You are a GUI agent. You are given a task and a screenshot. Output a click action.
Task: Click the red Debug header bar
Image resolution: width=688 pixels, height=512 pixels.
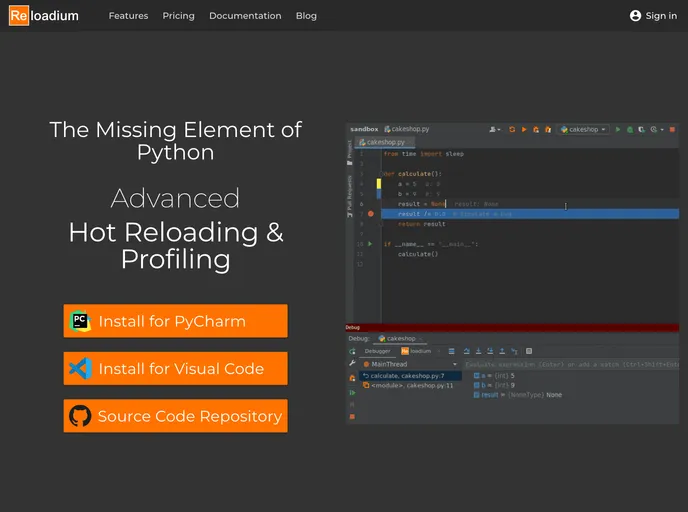click(x=512, y=327)
